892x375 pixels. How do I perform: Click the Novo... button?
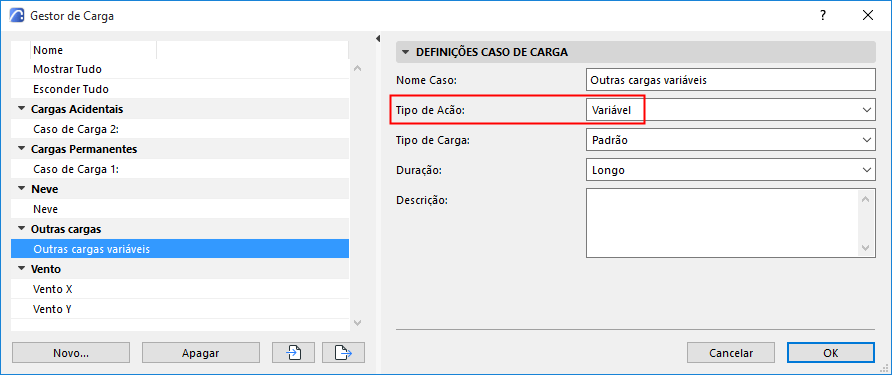pos(71,353)
